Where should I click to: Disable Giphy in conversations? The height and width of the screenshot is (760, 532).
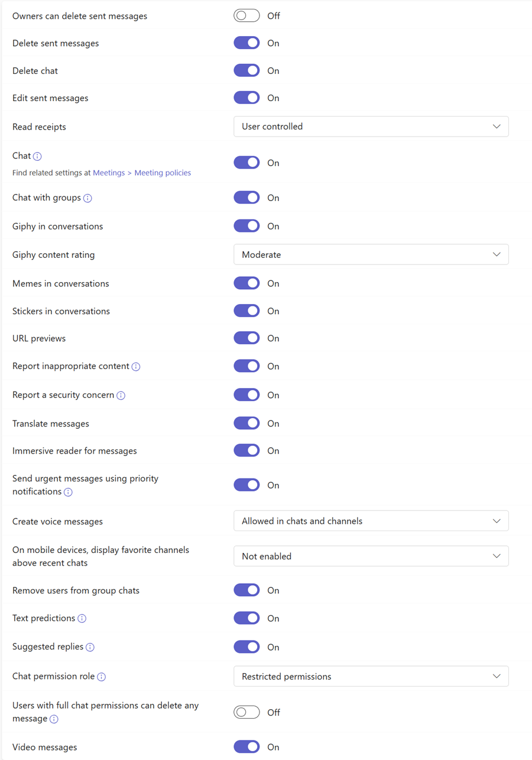[246, 225]
